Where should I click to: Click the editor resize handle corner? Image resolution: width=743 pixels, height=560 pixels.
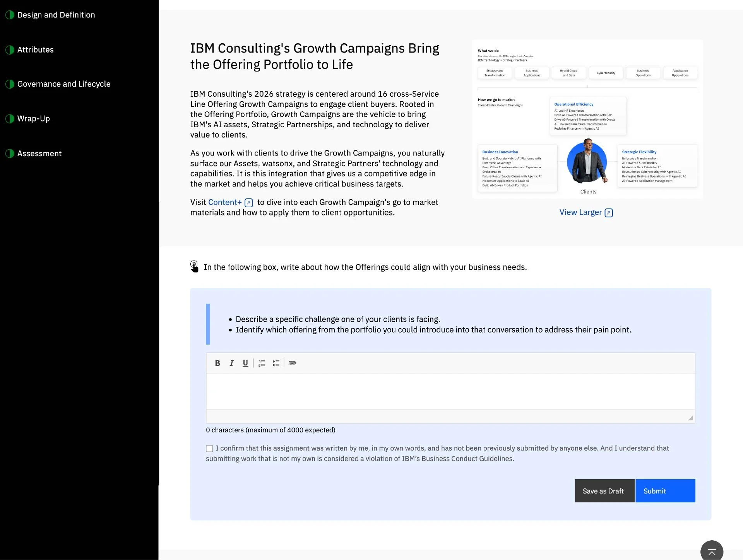pyautogui.click(x=691, y=418)
